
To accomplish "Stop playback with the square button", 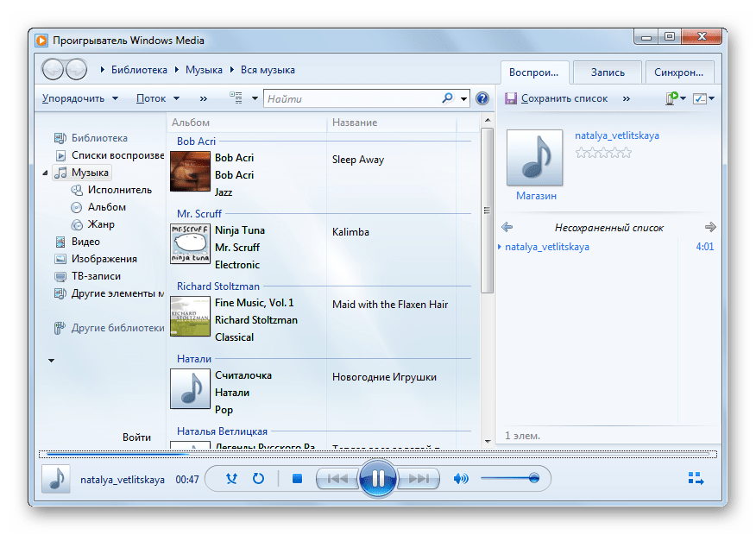I will (297, 479).
